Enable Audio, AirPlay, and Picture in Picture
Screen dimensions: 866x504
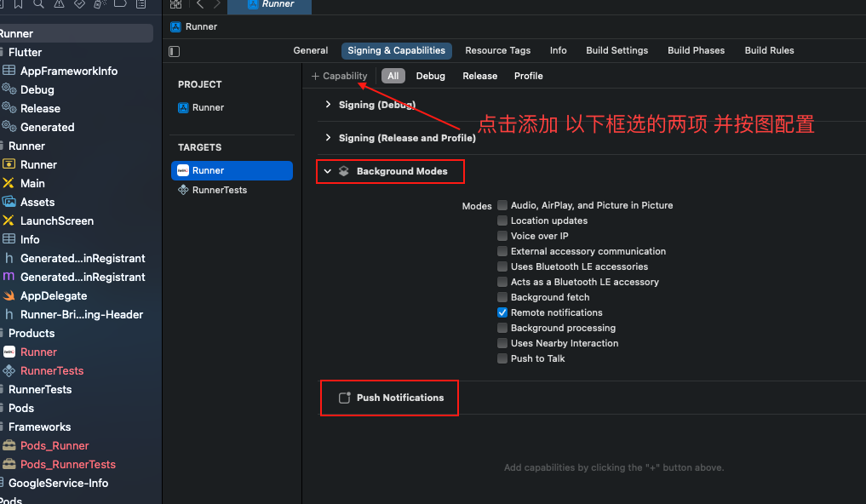502,205
